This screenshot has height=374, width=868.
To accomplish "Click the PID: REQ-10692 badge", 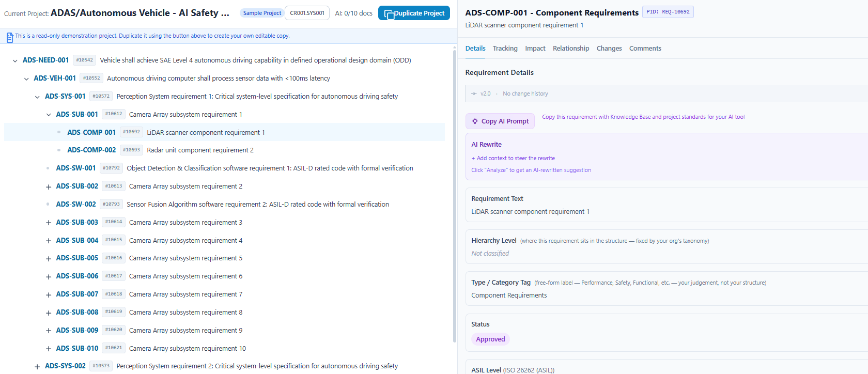I will tap(668, 12).
